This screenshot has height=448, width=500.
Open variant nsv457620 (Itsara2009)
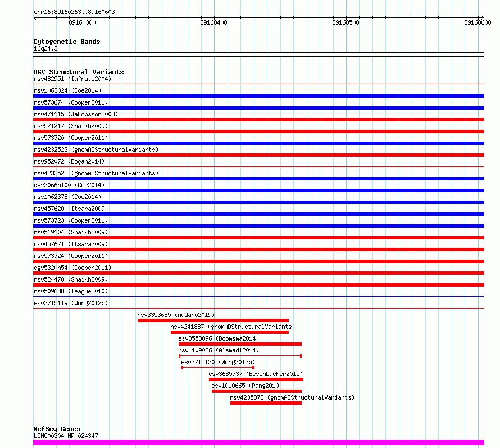[71, 209]
